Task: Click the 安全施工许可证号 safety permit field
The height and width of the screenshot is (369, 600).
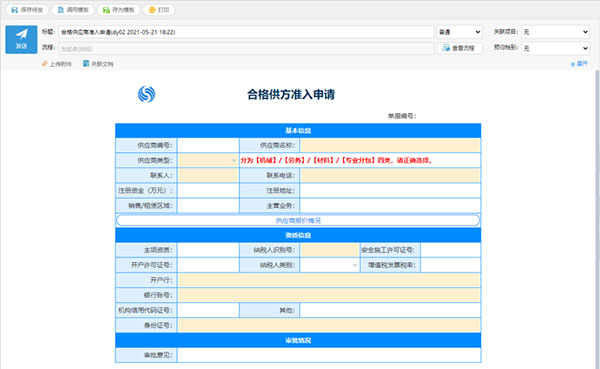Action: (450, 250)
